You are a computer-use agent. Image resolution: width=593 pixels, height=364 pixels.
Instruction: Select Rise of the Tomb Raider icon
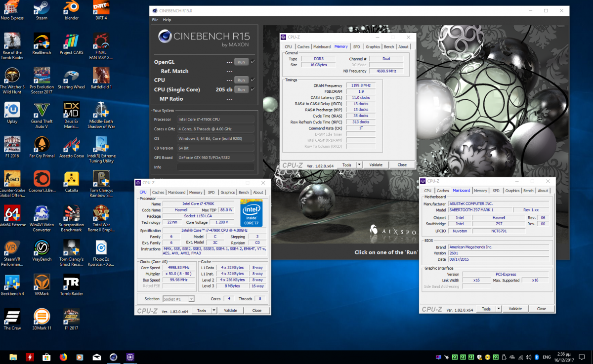coord(12,46)
